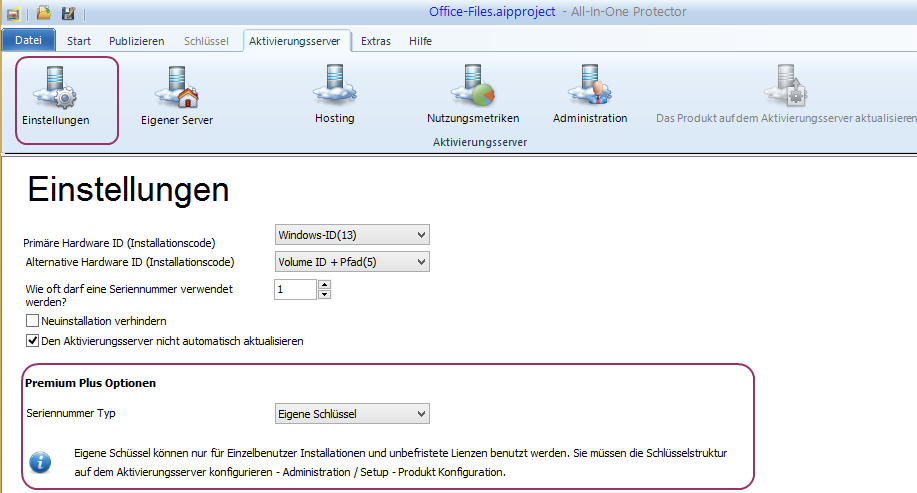Open the Administration server icon
Viewport: 917px width, 493px height.
click(x=589, y=90)
